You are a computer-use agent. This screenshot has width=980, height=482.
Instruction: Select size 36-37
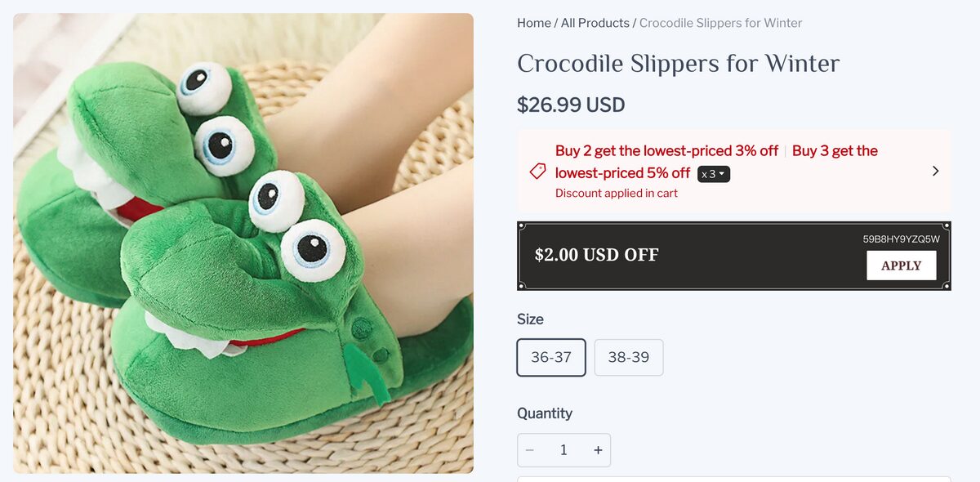pyautogui.click(x=551, y=357)
